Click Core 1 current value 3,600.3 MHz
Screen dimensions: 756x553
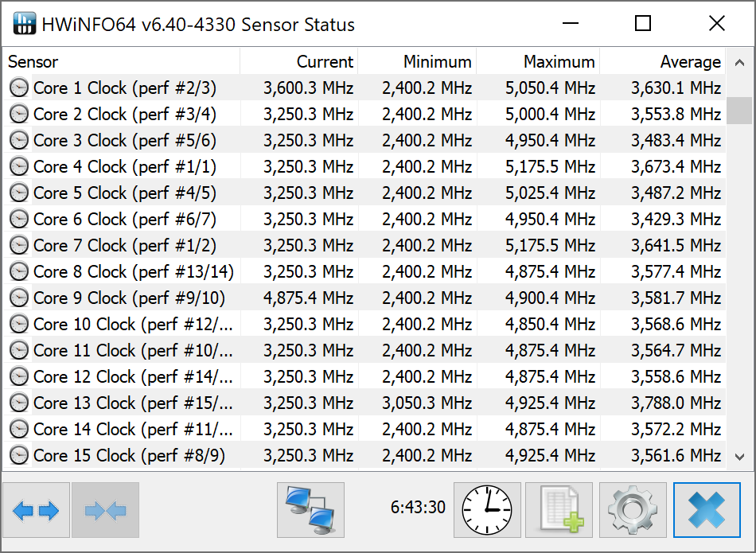pos(308,88)
